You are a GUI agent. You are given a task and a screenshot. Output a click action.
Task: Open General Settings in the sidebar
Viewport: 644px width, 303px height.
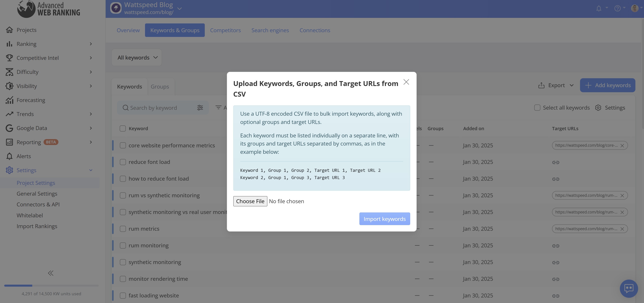37,194
